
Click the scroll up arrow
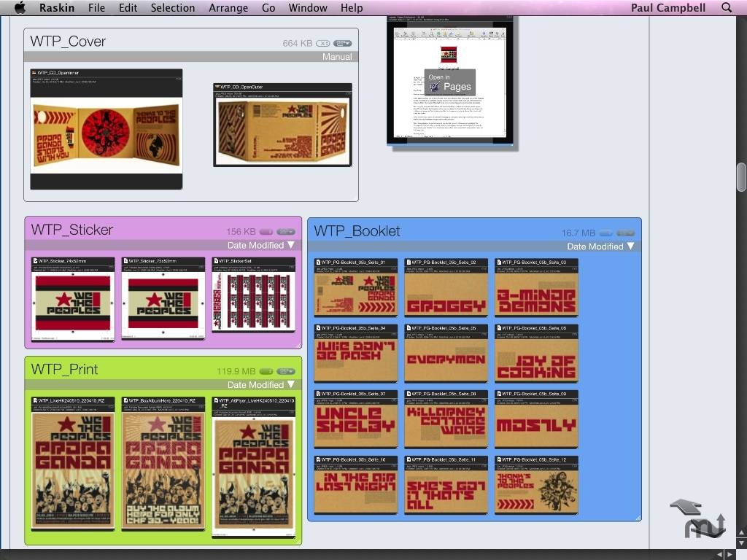point(741,532)
